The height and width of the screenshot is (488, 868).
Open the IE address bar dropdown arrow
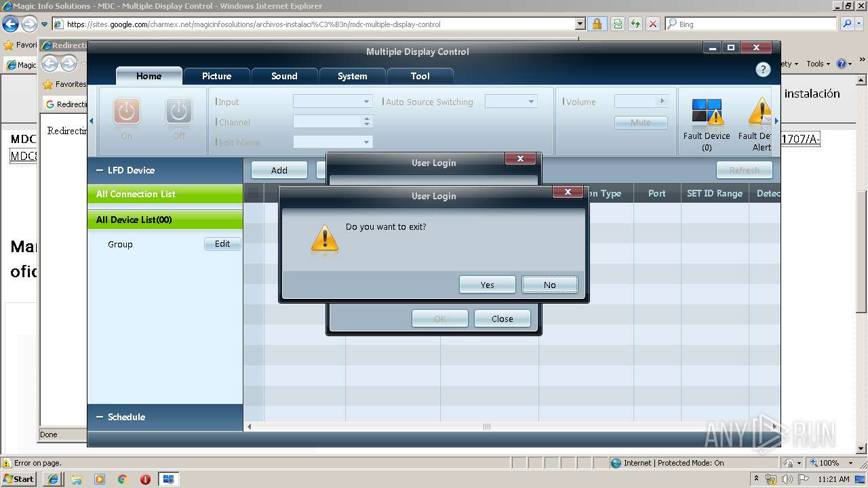[580, 24]
